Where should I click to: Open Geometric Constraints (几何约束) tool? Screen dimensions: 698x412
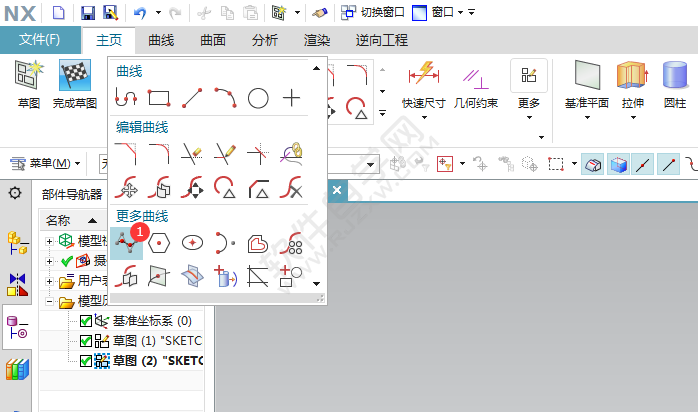476,85
